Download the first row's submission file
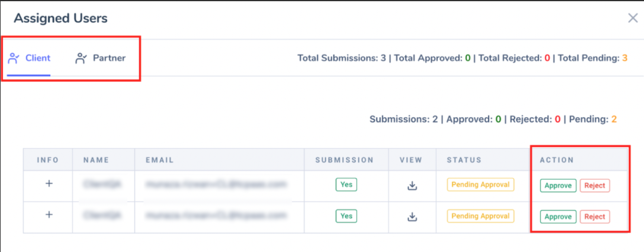Viewport: 644px width, 252px height. (x=412, y=186)
